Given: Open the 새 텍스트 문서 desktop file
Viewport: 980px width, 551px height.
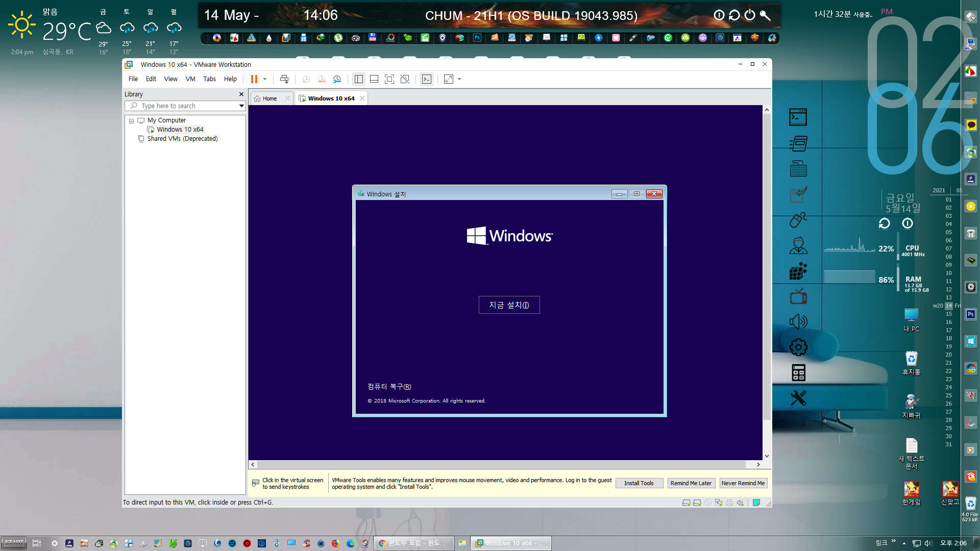Looking at the screenshot, I should click(x=911, y=454).
